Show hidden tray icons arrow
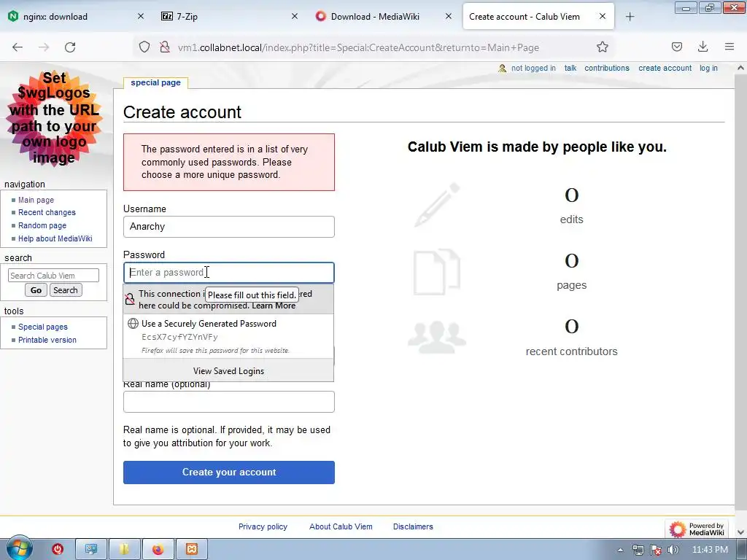This screenshot has height=560, width=747. 620,550
